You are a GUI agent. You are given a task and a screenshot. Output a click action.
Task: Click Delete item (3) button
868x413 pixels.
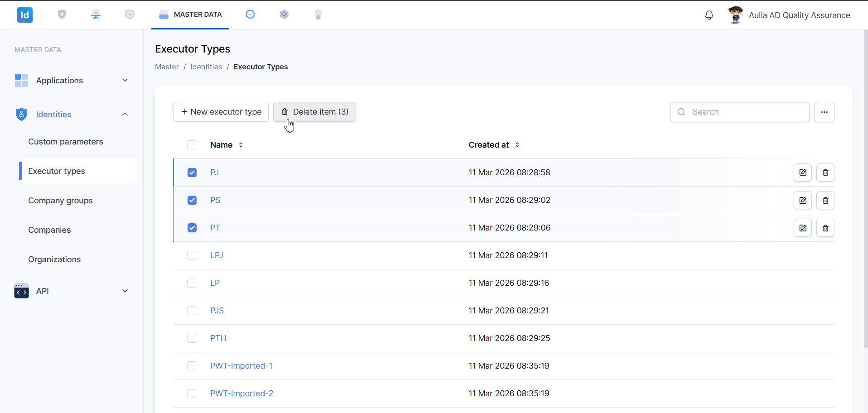tap(314, 112)
